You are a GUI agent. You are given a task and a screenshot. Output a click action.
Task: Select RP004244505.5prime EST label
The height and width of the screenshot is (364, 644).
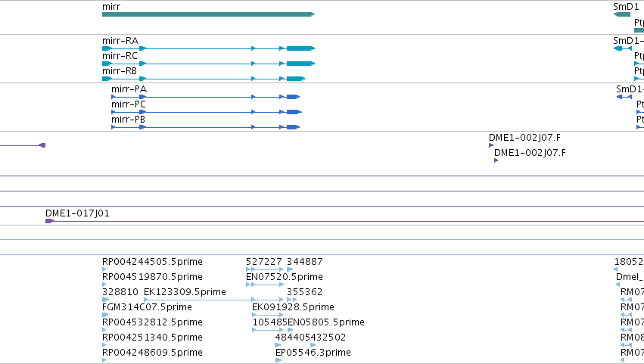pyautogui.click(x=152, y=262)
